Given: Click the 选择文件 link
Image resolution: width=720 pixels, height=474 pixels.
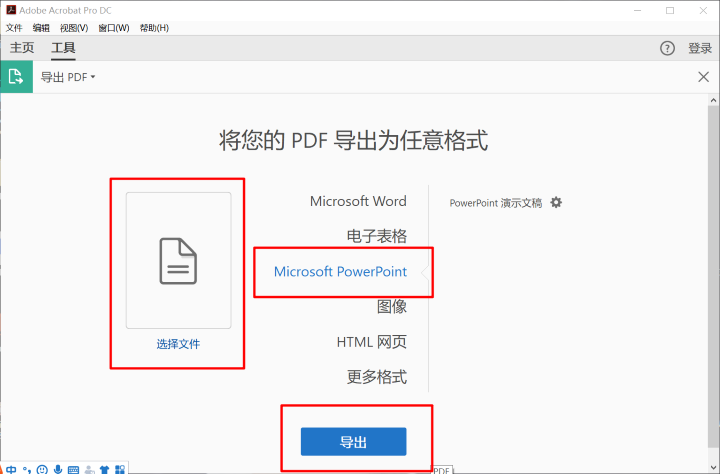Looking at the screenshot, I should point(178,344).
